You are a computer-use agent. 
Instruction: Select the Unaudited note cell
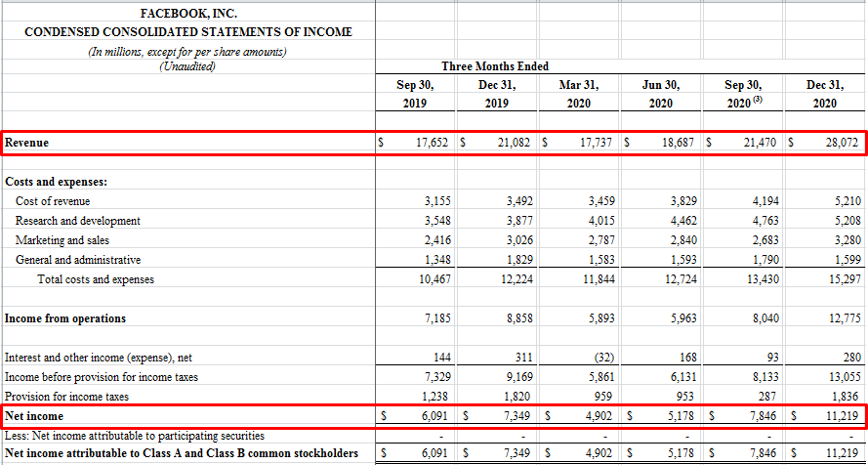click(188, 67)
